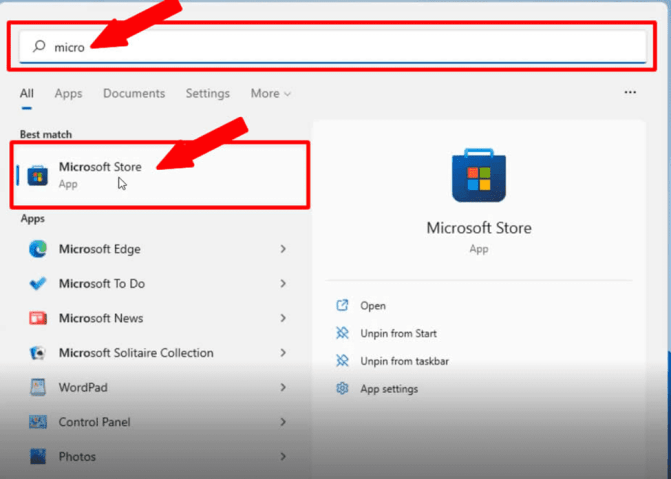Click the Microsoft Store title in preview pane
Screen dimensions: 671x479
[x=479, y=228]
